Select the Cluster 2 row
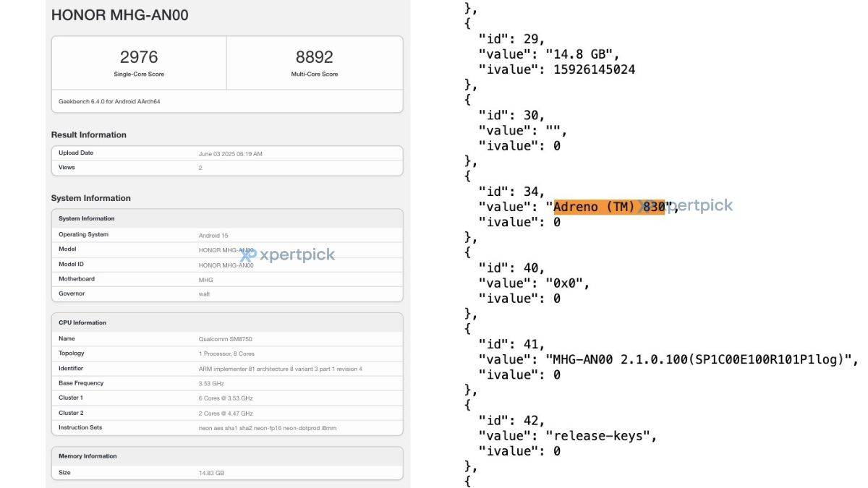868x488 pixels. tap(226, 413)
